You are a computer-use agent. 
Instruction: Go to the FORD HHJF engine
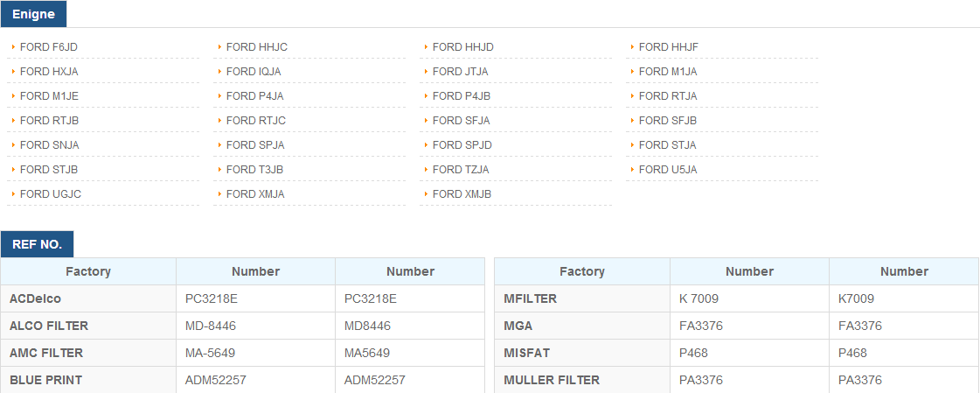coord(669,47)
